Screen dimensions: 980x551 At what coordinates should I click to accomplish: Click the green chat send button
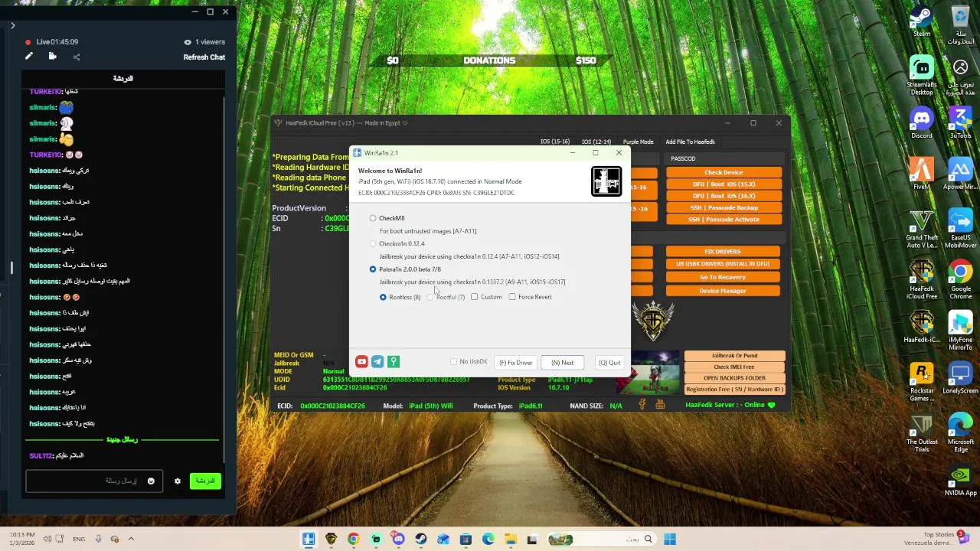click(204, 481)
